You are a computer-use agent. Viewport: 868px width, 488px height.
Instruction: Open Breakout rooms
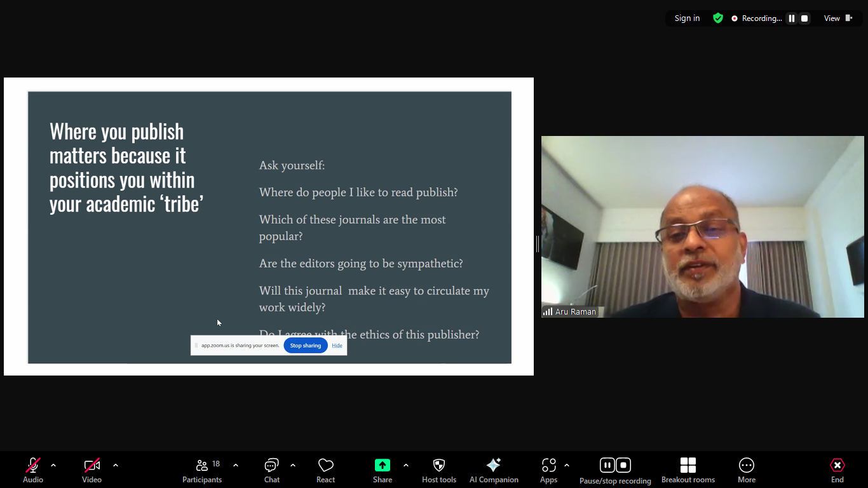tap(688, 466)
